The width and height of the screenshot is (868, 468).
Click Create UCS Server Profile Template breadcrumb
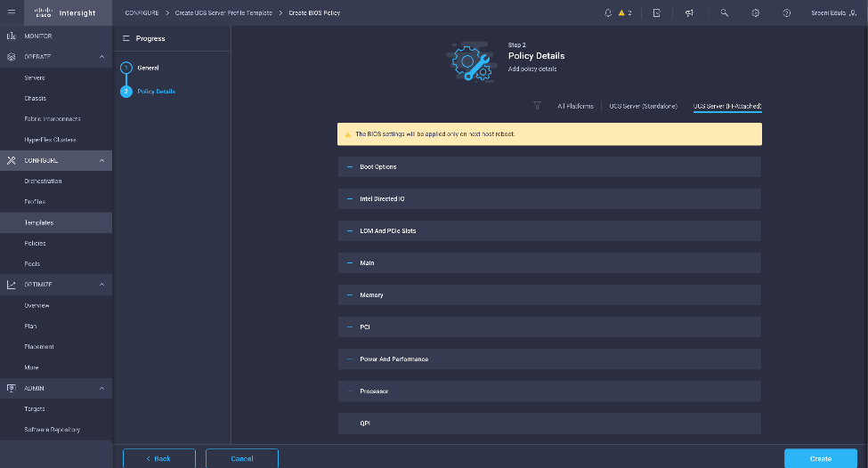[x=223, y=12]
